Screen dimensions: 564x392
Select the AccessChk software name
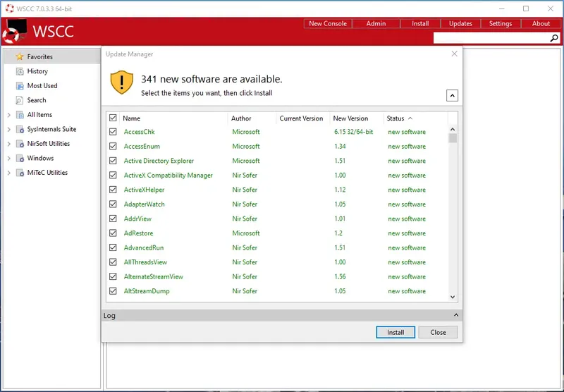139,132
